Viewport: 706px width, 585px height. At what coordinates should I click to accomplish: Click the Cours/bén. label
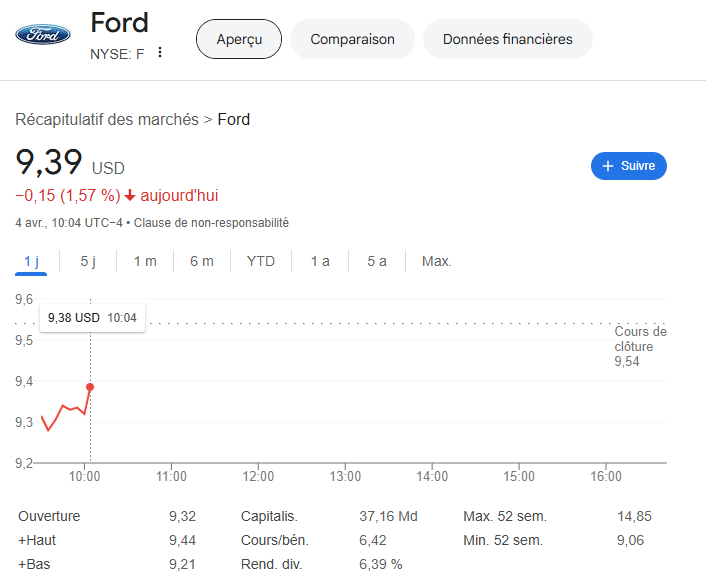[275, 540]
